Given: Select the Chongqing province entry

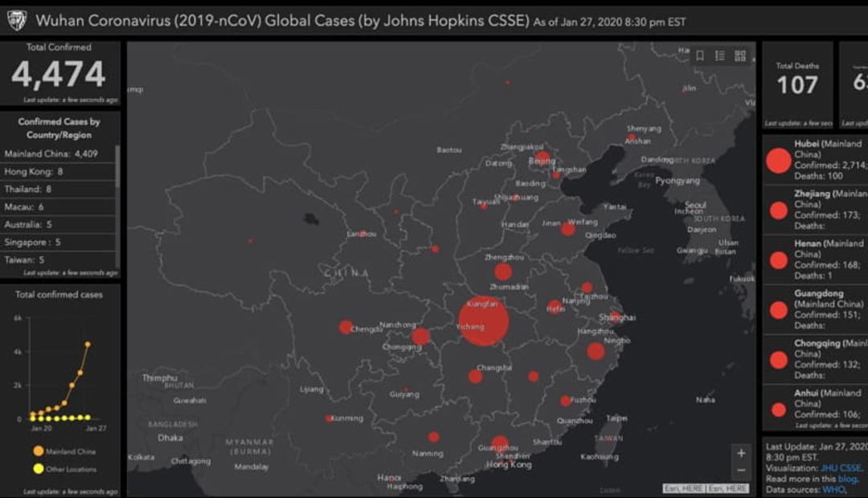Looking at the screenshot, I should (x=816, y=359).
